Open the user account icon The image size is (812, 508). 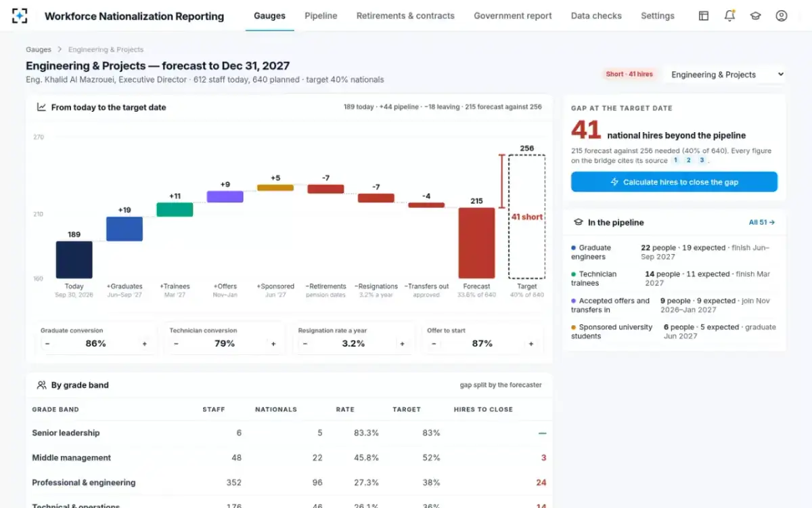[x=782, y=16]
